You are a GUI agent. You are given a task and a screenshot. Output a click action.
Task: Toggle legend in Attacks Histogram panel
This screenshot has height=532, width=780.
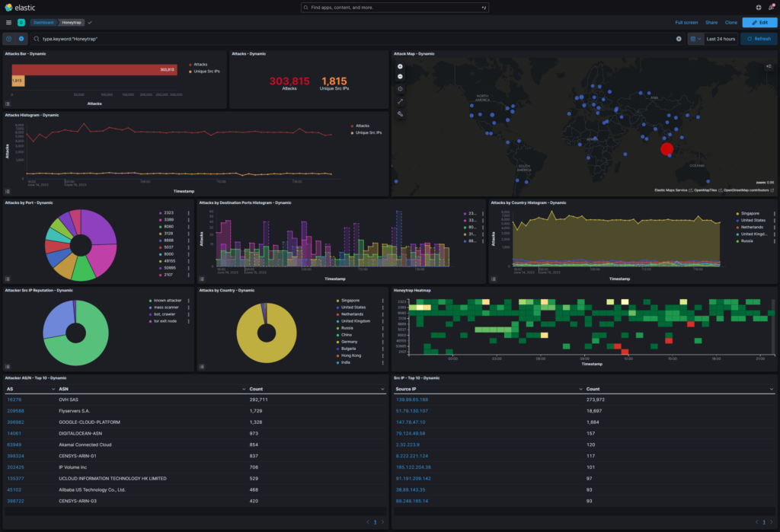8,192
